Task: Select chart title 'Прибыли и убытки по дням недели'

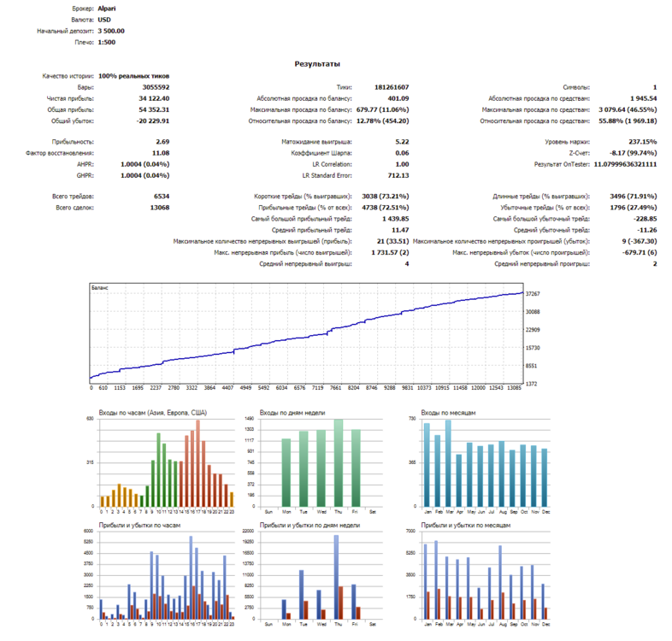Action: coord(309,525)
